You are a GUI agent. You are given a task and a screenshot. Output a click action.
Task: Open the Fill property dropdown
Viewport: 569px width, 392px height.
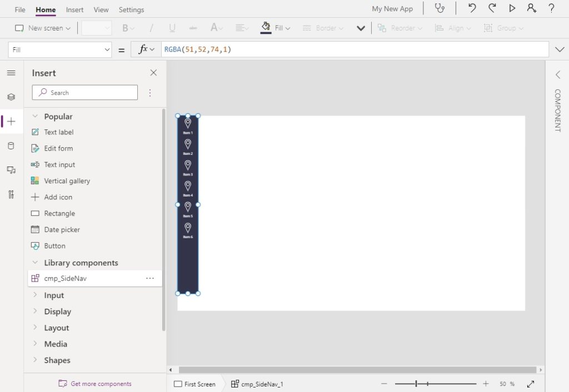point(60,49)
